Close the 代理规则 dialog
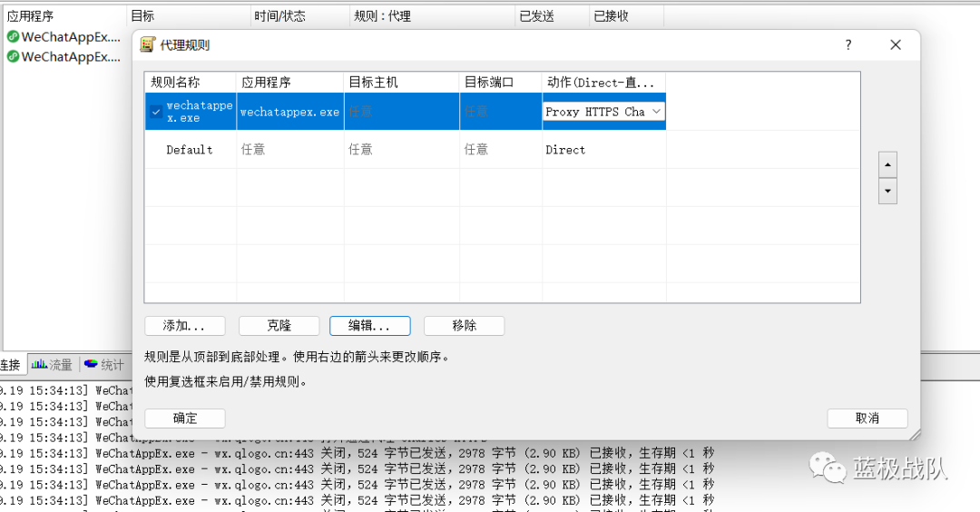This screenshot has height=512, width=980. 896,45
